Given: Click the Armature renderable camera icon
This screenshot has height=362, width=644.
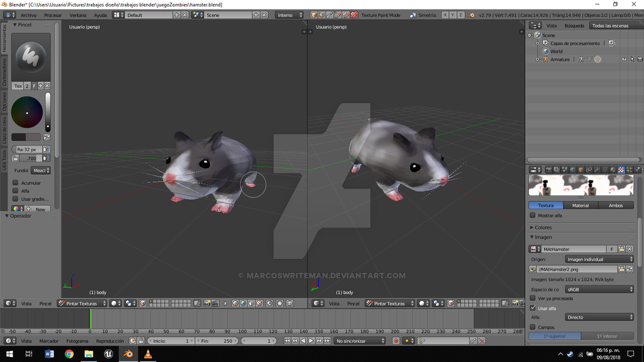Looking at the screenshot, I should [x=640, y=59].
